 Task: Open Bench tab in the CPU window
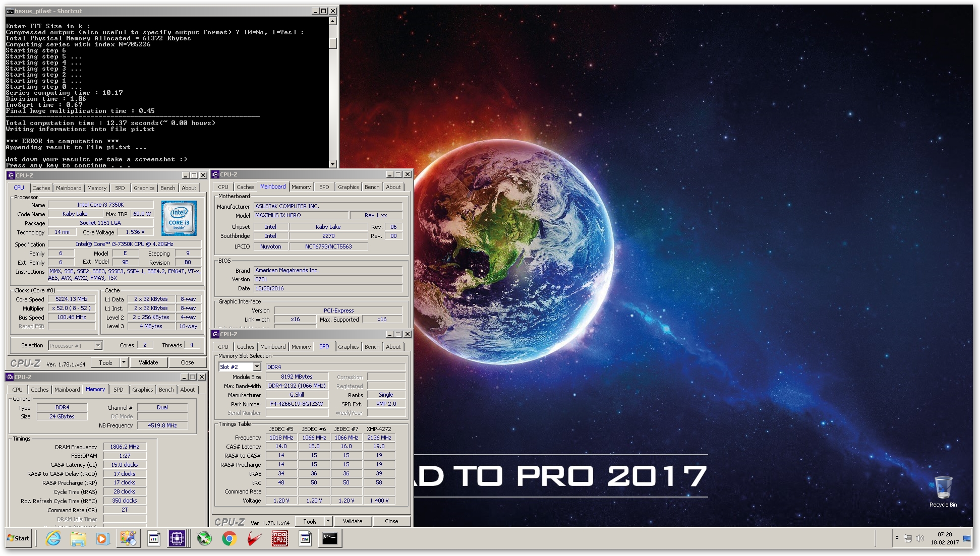(168, 188)
